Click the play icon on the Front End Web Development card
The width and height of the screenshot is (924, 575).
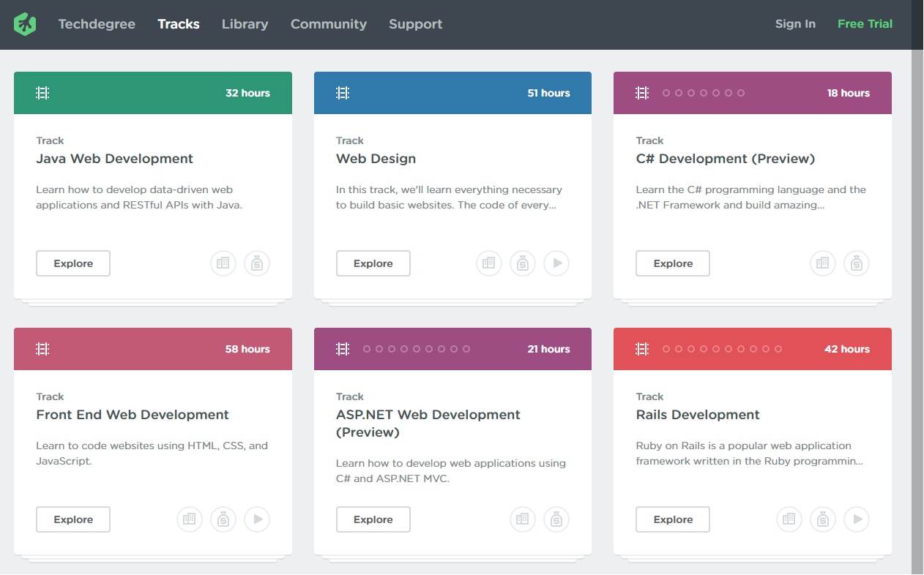(257, 519)
